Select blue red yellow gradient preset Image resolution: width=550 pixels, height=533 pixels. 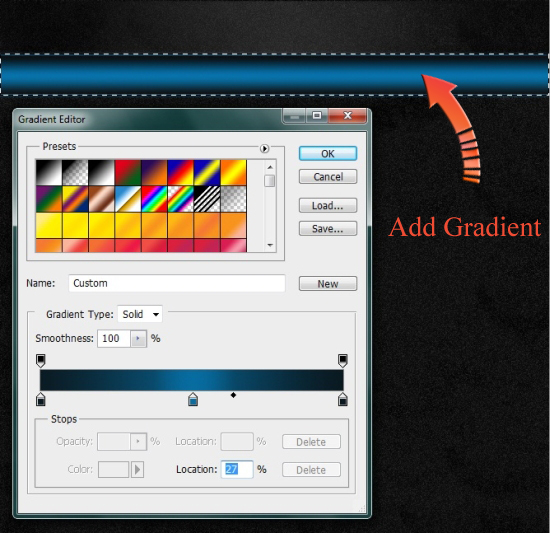181,173
